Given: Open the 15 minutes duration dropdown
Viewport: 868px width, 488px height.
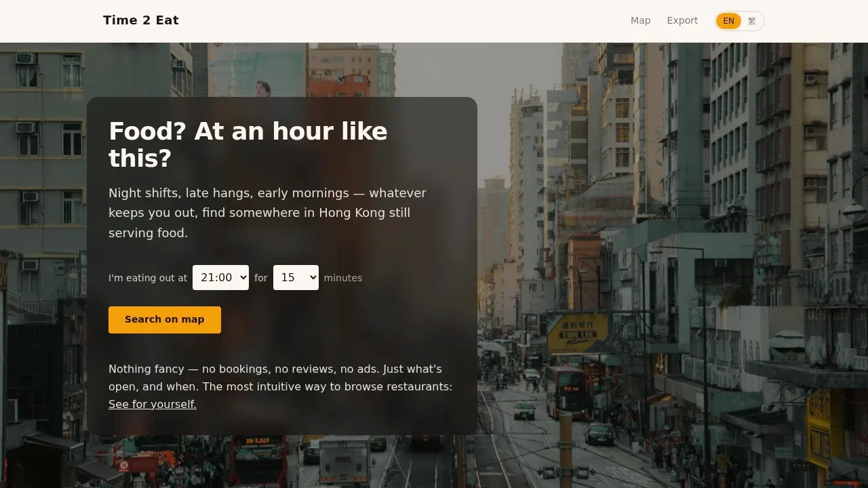Looking at the screenshot, I should 296,277.
